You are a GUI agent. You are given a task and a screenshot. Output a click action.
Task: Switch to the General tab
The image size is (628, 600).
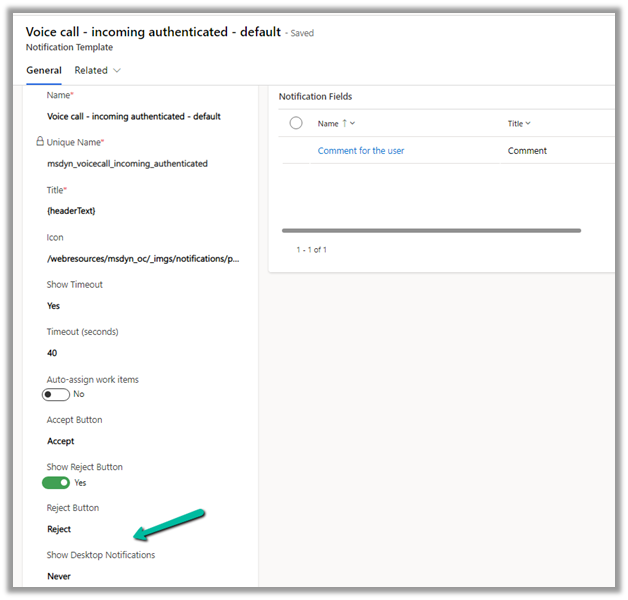43,71
